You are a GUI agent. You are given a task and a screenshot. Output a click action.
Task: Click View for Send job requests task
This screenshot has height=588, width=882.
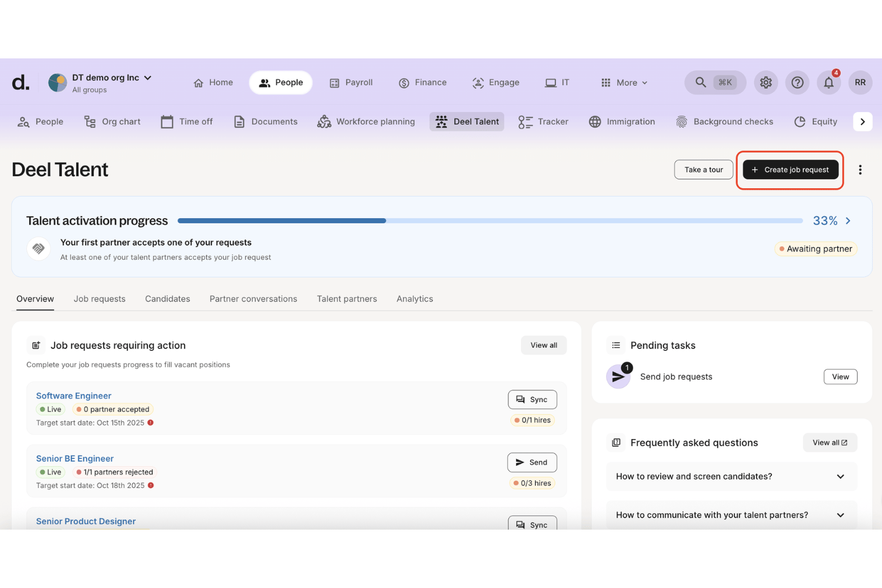click(840, 377)
